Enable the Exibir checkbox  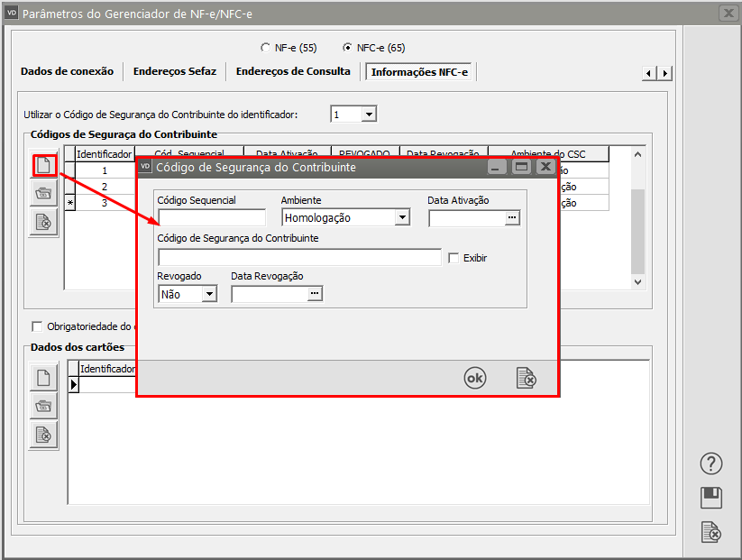(x=454, y=258)
